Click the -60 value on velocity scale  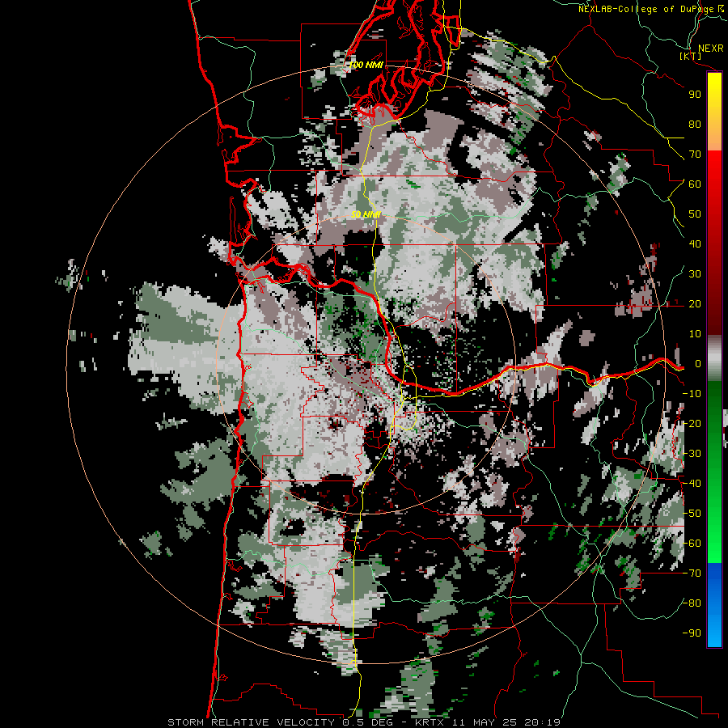[692, 544]
